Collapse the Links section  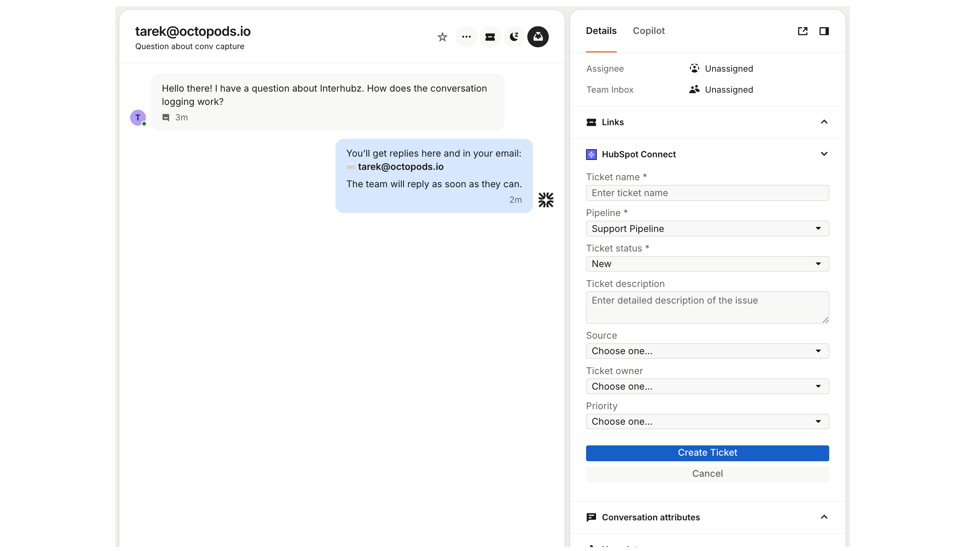coord(824,122)
